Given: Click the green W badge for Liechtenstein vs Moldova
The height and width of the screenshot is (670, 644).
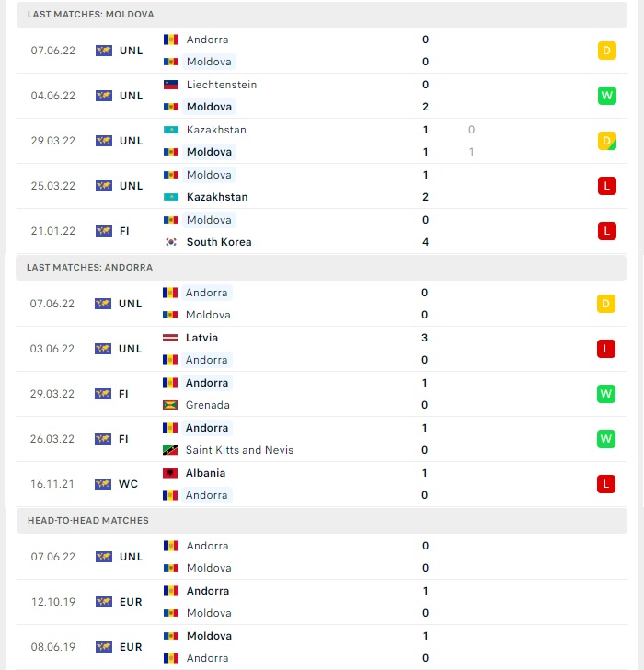Looking at the screenshot, I should click(x=607, y=96).
